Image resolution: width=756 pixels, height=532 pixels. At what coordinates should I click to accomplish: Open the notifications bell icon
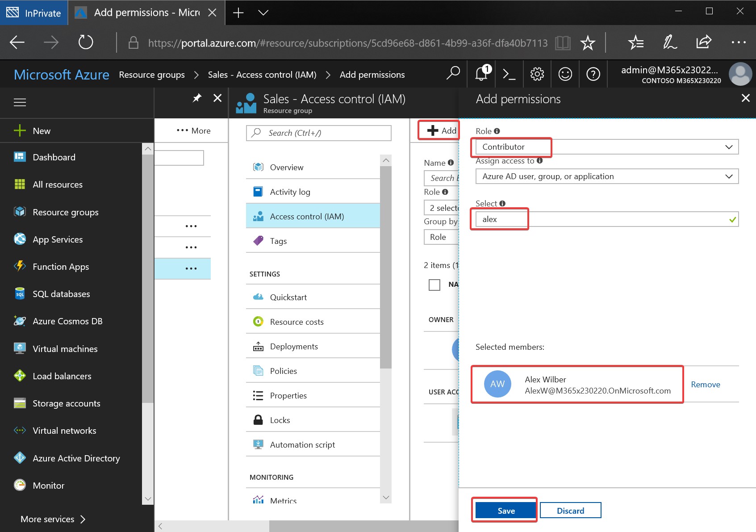click(481, 74)
